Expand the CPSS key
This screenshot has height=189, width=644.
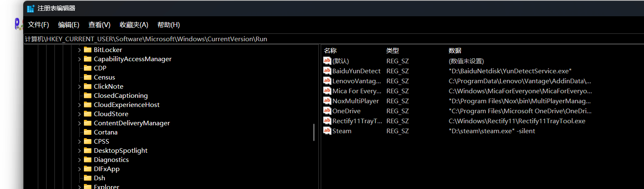tap(79, 142)
